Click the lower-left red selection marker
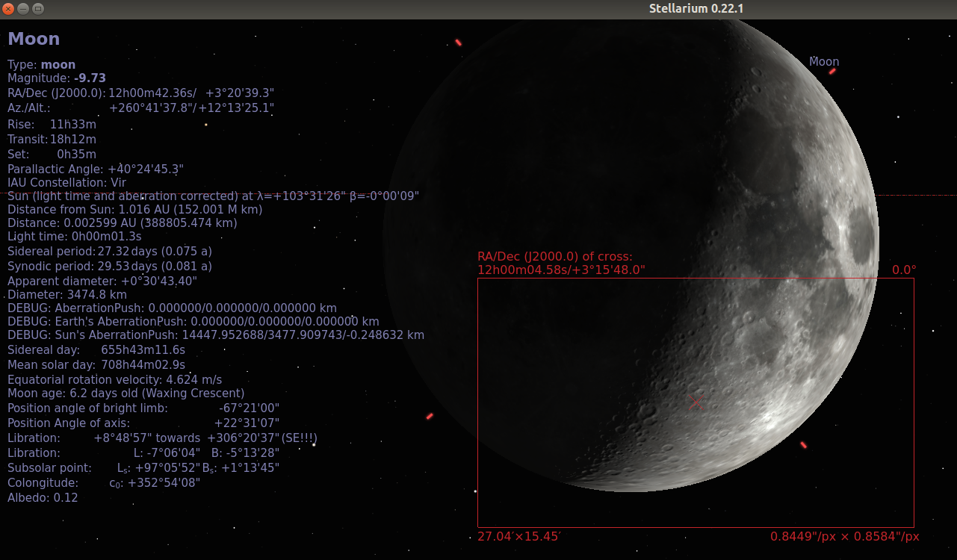The height and width of the screenshot is (560, 957). (430, 416)
